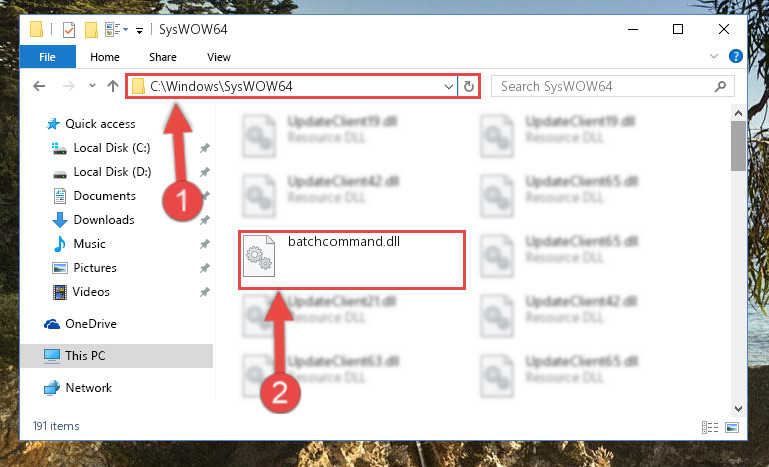Switch to large icons view
Viewport: 769px width, 467px height.
pos(732,427)
